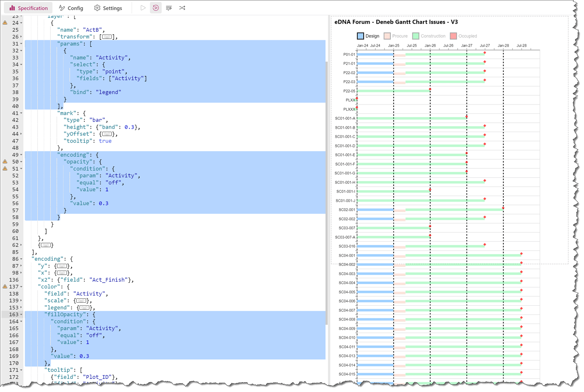Click the collapsed code pill on line 62

click(x=46, y=245)
